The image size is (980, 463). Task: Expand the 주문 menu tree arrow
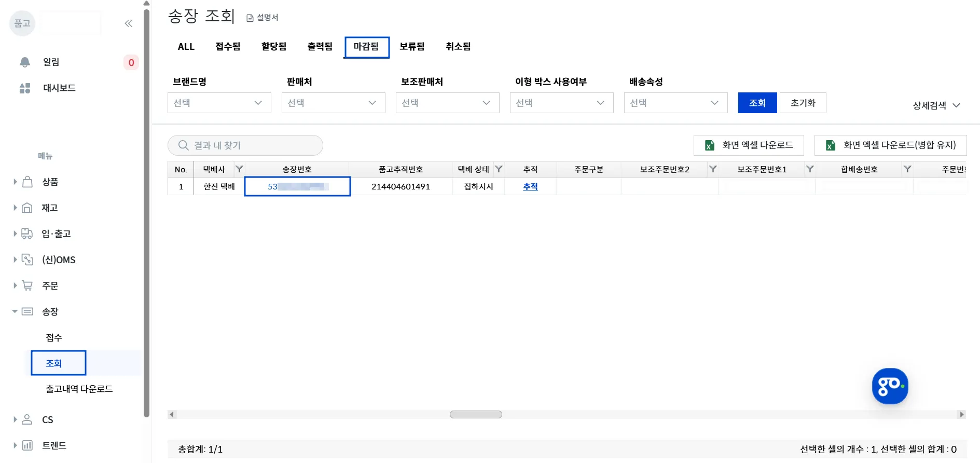pos(15,285)
